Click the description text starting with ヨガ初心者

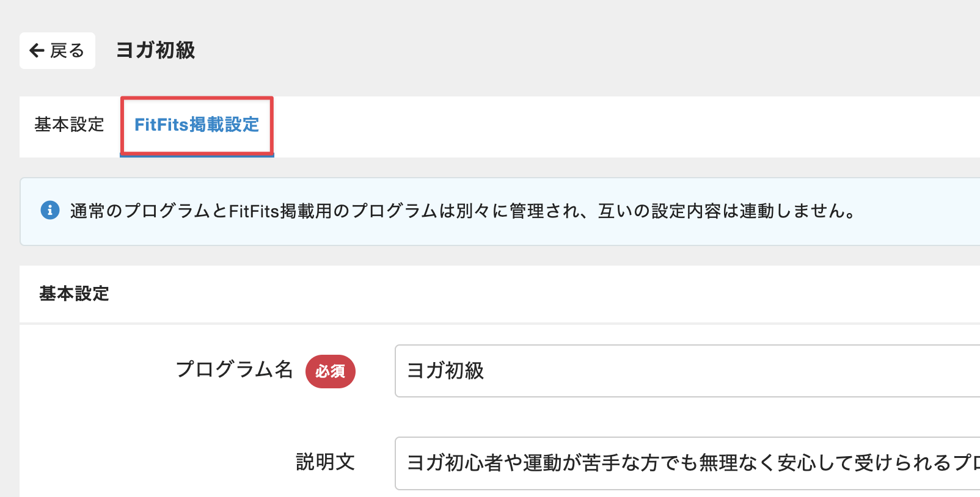(672, 463)
